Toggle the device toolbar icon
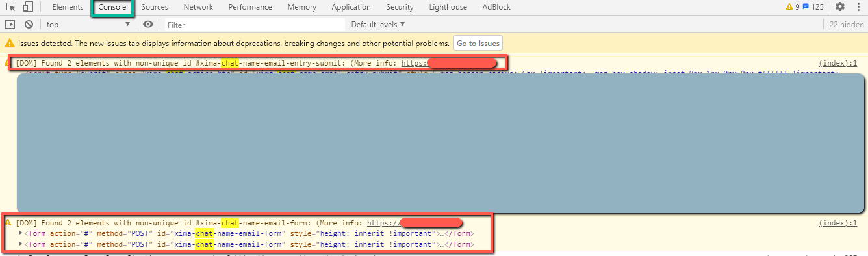 [28, 7]
